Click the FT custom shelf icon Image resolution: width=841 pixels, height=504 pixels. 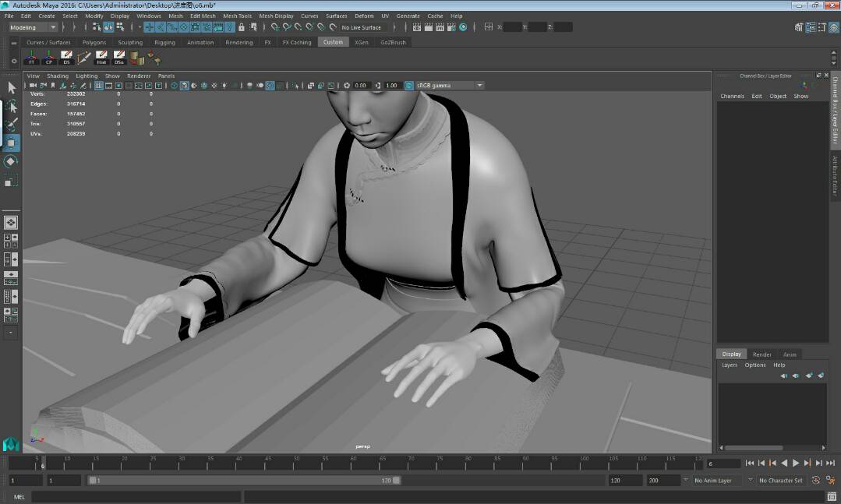pos(31,58)
